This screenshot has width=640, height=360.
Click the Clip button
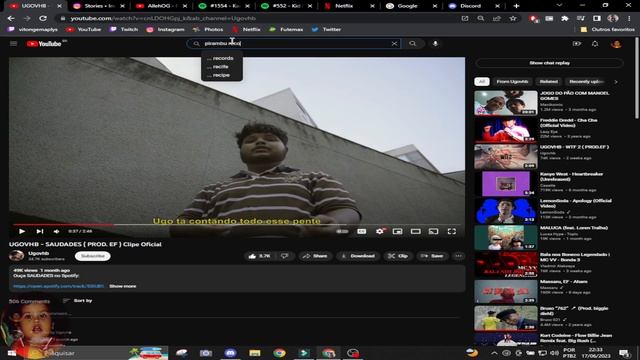398,256
